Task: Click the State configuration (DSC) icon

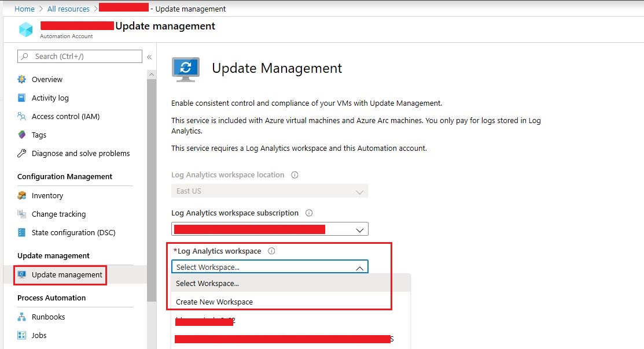Action: [22, 232]
